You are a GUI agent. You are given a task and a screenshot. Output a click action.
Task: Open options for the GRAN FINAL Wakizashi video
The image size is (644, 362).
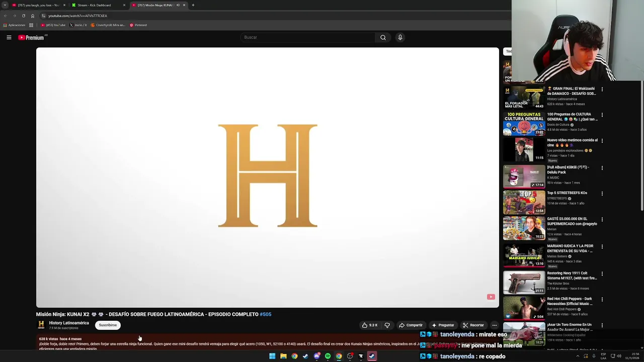click(x=602, y=89)
